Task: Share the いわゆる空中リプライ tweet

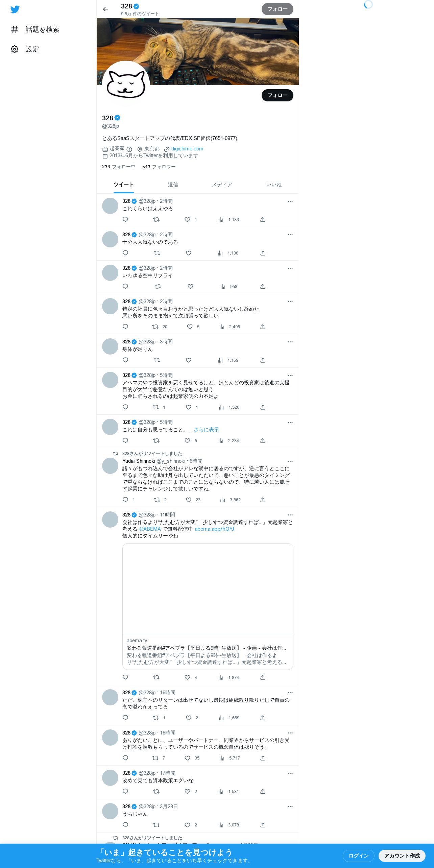Action: pyautogui.click(x=263, y=286)
